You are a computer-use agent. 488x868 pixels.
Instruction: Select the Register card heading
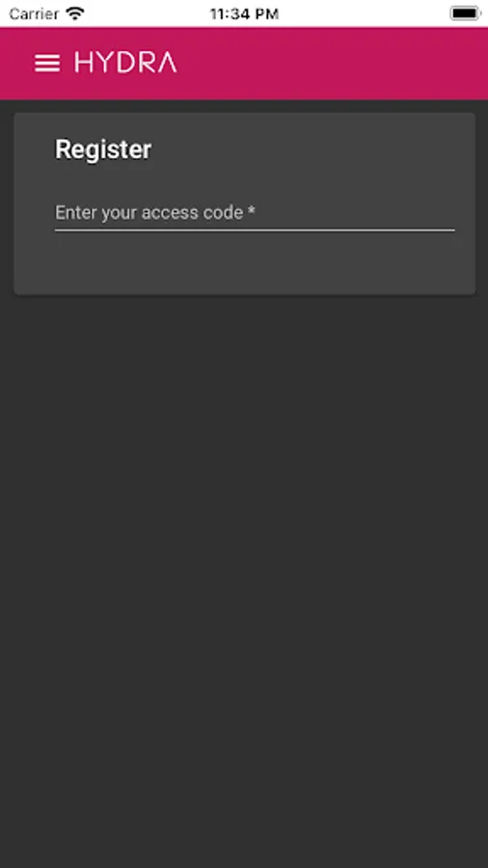point(103,149)
